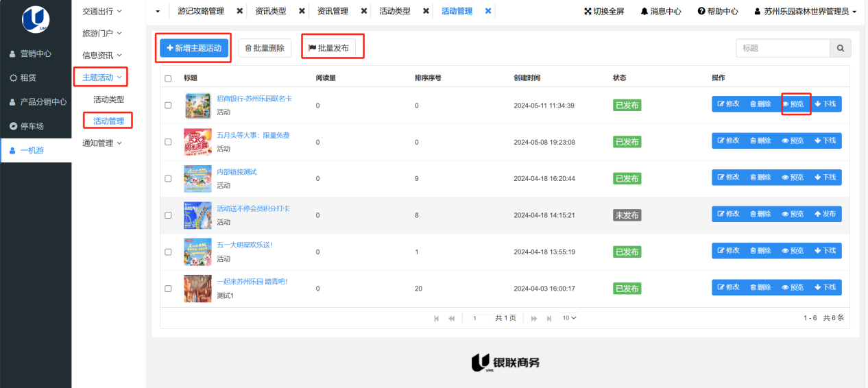Click 批量删除 button

265,48
